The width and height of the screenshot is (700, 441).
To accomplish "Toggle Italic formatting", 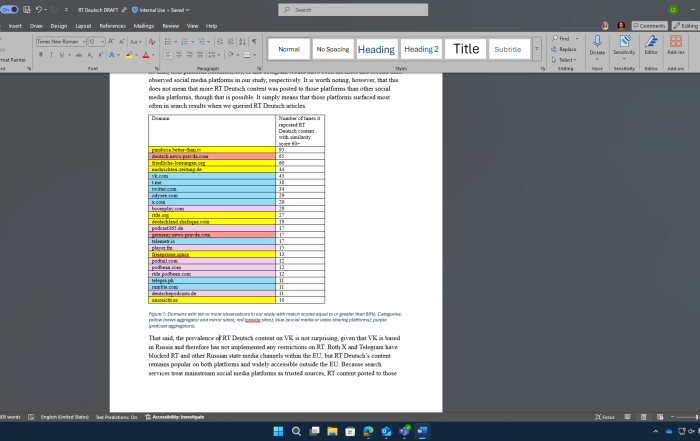I will click(x=51, y=54).
